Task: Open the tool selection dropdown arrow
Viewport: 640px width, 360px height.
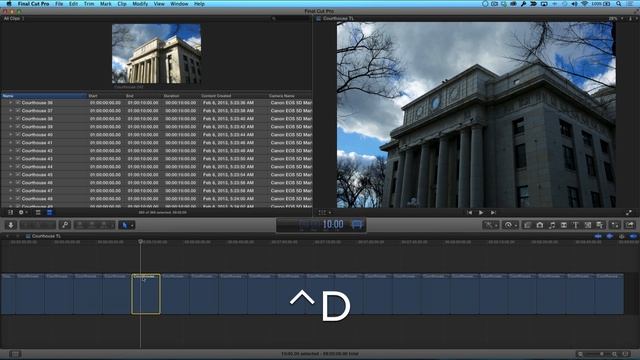Action: (x=132, y=225)
